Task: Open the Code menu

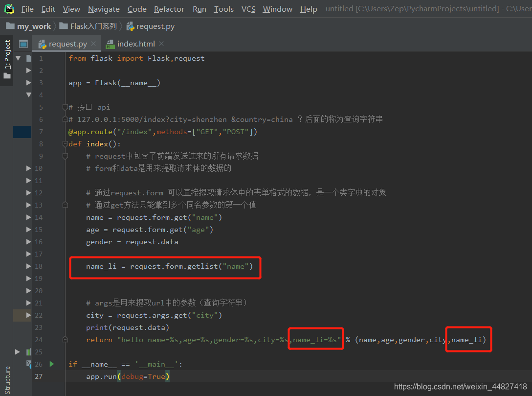Action: click(x=137, y=9)
